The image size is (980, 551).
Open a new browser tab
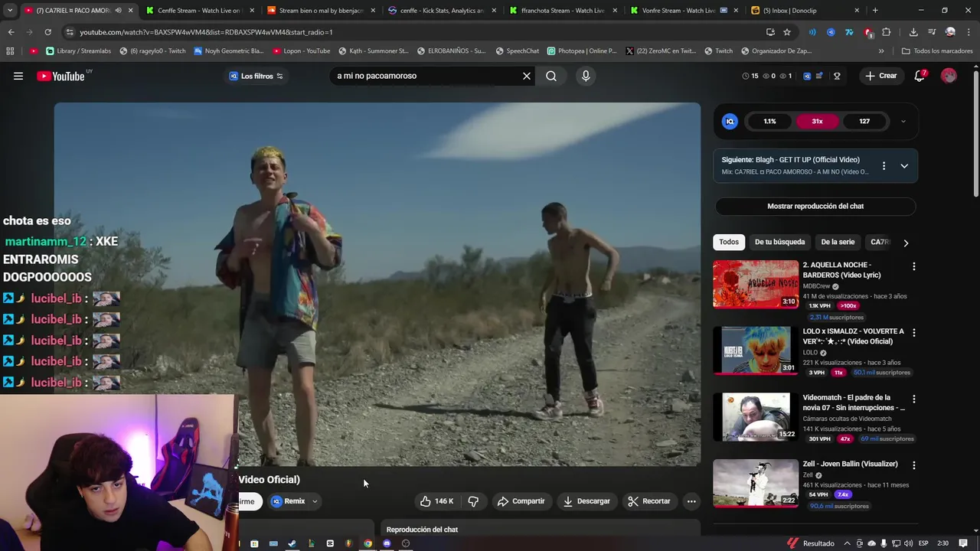click(875, 11)
